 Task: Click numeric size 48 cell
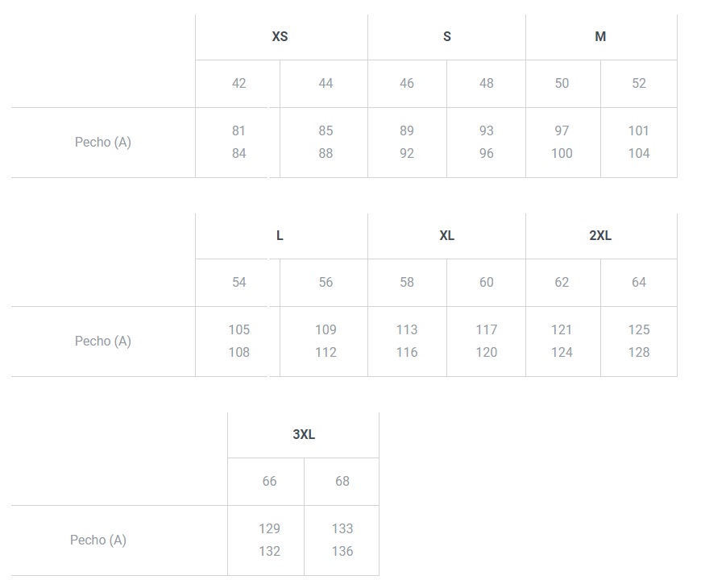486,83
